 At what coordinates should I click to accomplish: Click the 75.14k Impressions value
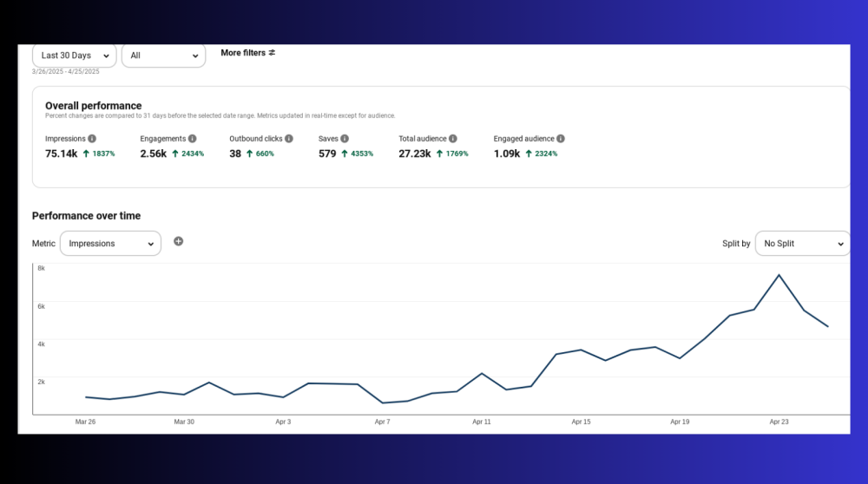pos(61,154)
